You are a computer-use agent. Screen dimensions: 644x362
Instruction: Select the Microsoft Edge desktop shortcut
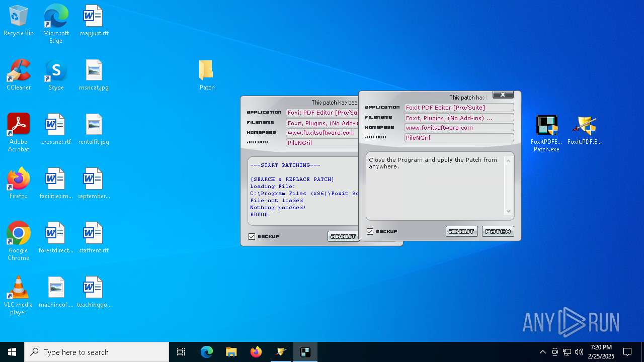click(56, 24)
